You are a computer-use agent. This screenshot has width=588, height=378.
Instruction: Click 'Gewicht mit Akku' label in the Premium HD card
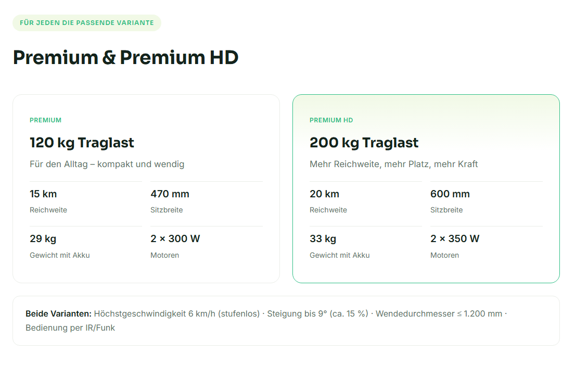339,255
